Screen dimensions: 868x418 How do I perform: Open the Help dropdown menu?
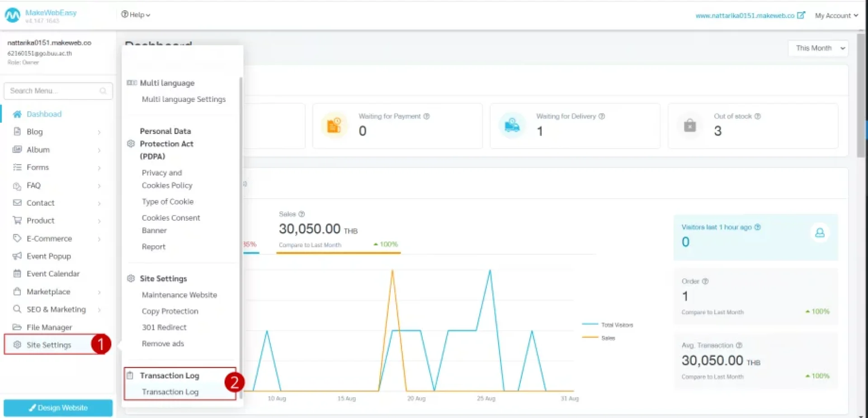tap(136, 14)
